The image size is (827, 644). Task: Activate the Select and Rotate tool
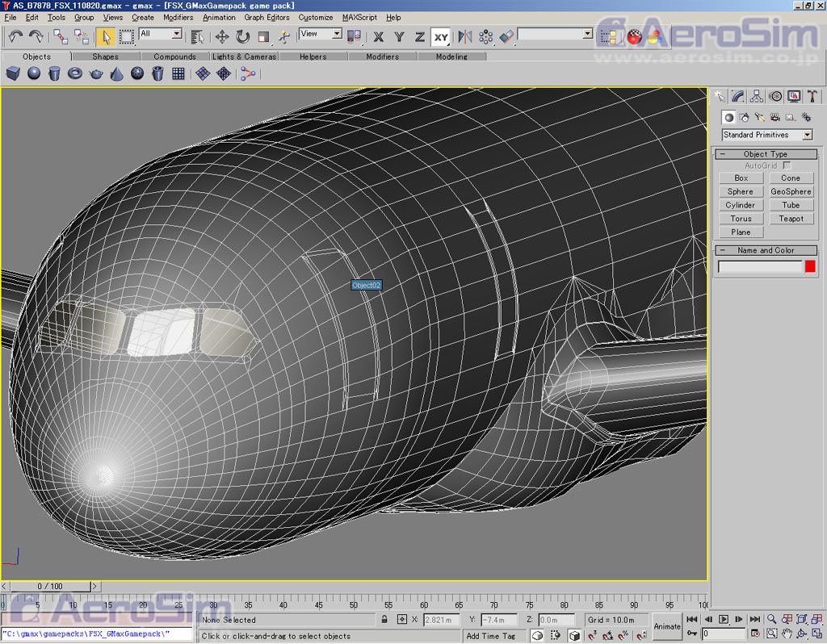[242, 36]
